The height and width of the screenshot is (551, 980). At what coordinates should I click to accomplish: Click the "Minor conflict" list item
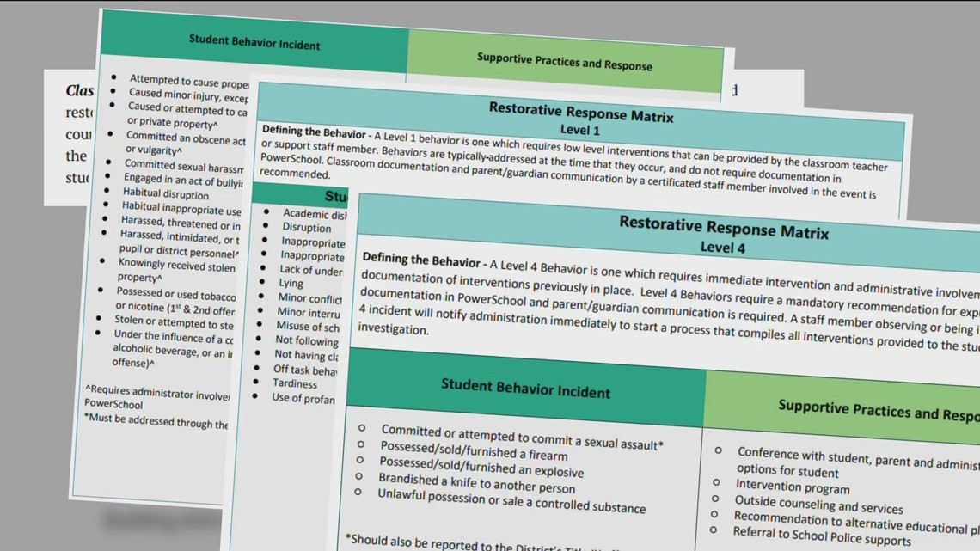point(310,298)
